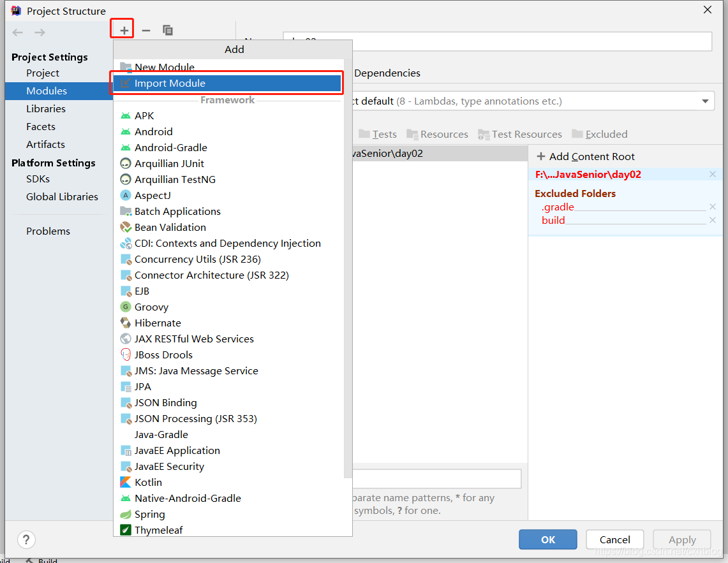Image resolution: width=728 pixels, height=563 pixels.
Task: Choose Bean Validation framework
Action: tap(228, 228)
